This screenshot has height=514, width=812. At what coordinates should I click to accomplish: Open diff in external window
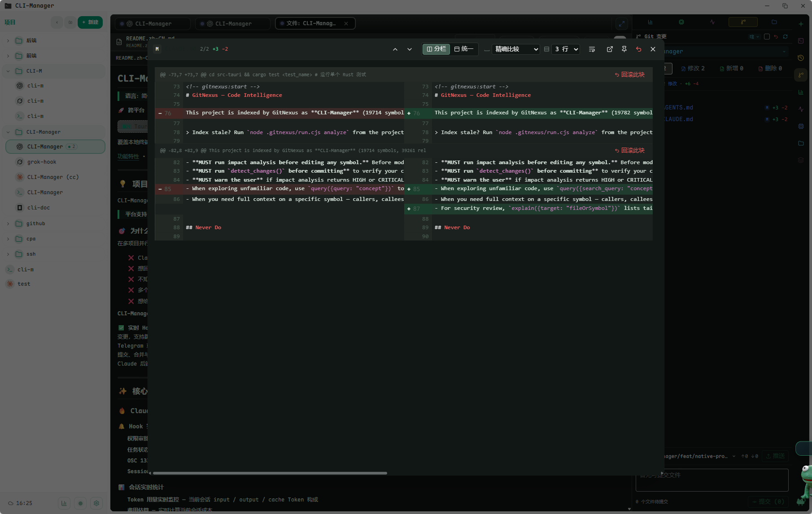(610, 49)
